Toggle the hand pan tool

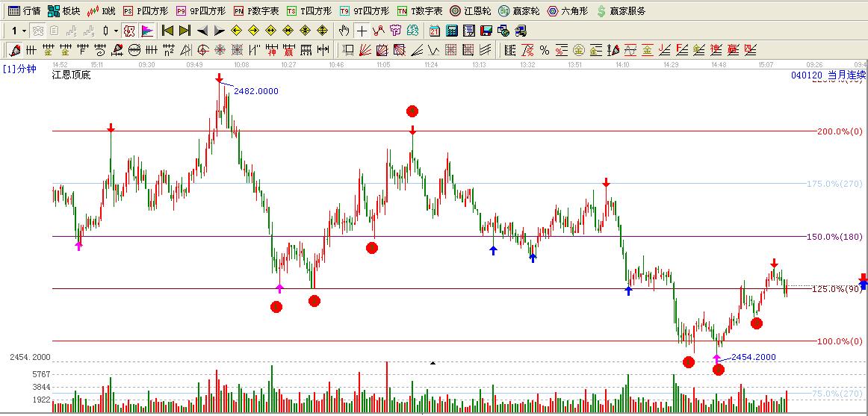[344, 31]
